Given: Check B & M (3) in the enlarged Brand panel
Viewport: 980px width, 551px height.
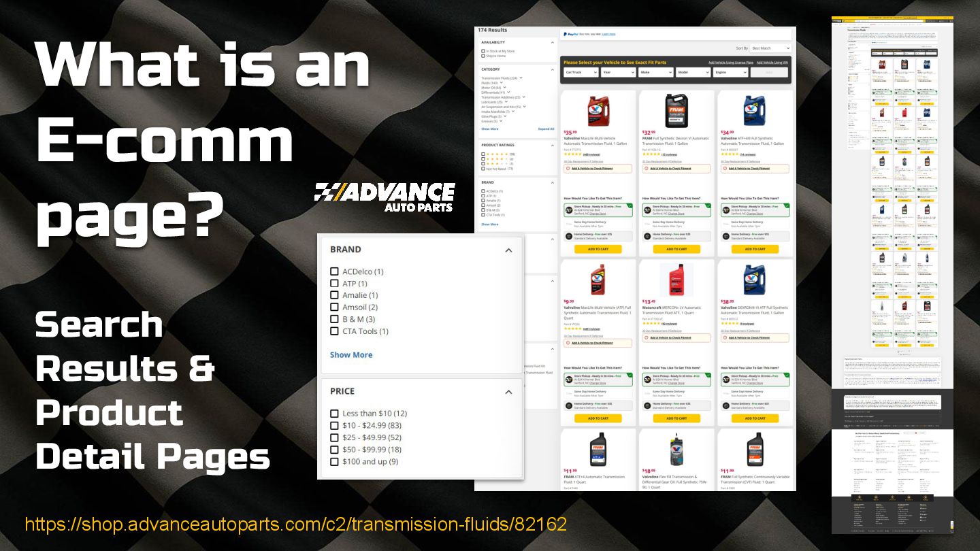Looking at the screenshot, I should tap(334, 319).
